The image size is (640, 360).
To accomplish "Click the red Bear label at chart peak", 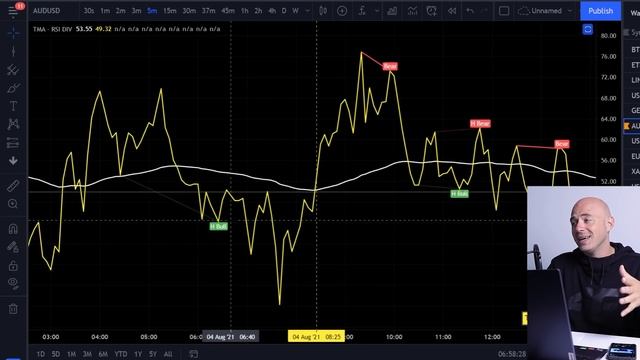I will point(390,66).
